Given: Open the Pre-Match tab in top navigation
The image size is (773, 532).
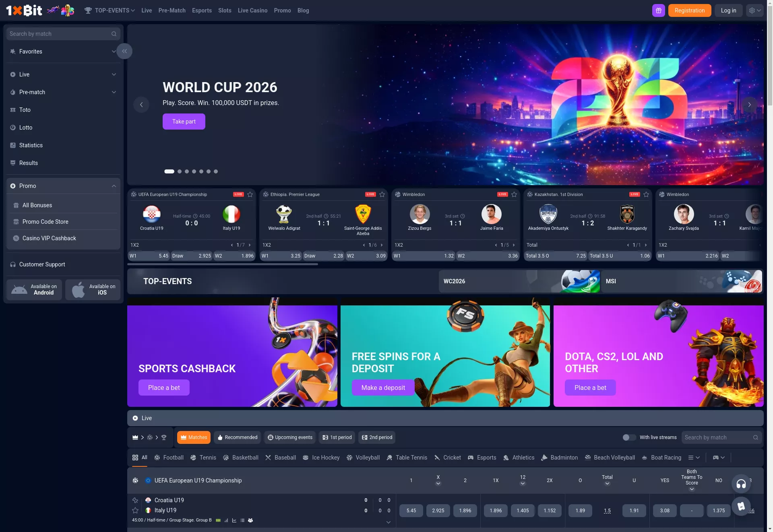Looking at the screenshot, I should tap(172, 10).
